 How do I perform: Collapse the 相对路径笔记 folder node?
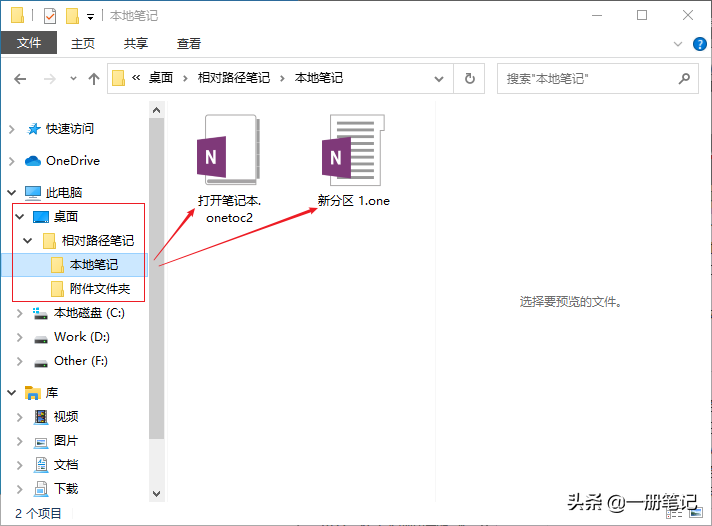[x=28, y=241]
